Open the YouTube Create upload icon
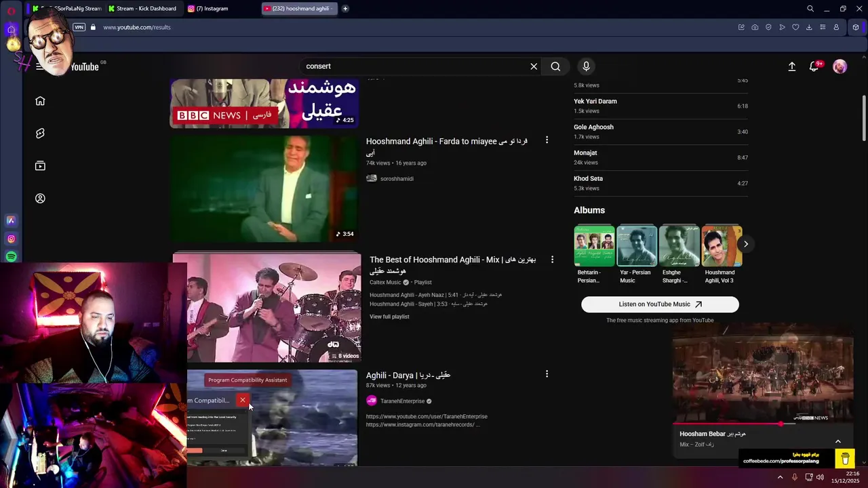Viewport: 868px width, 488px height. coord(791,66)
